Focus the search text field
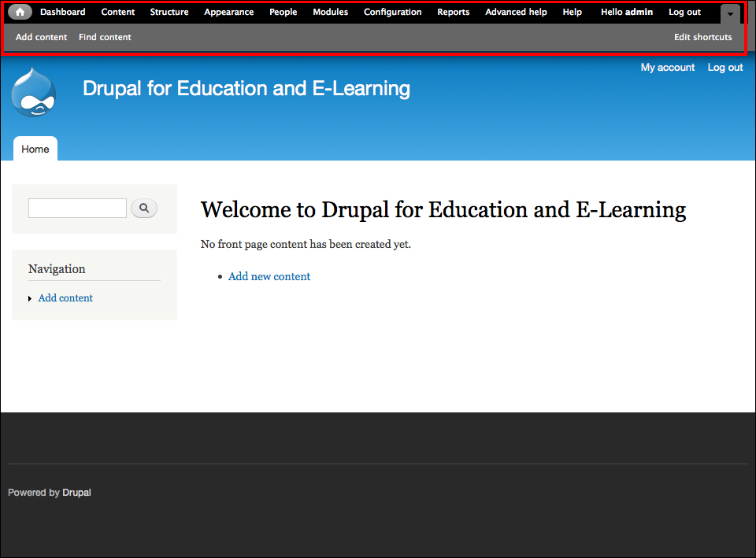The image size is (756, 558). coord(78,208)
